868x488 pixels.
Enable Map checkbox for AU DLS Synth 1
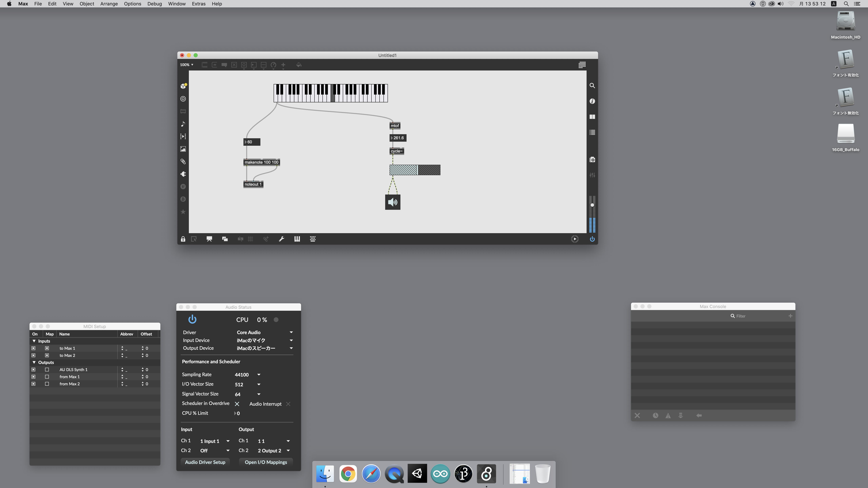[47, 369]
